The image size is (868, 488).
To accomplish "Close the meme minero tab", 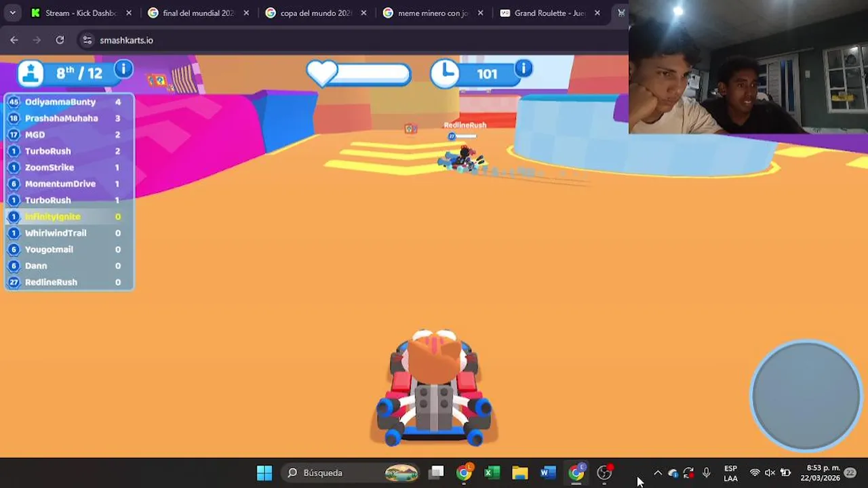I will click(481, 13).
